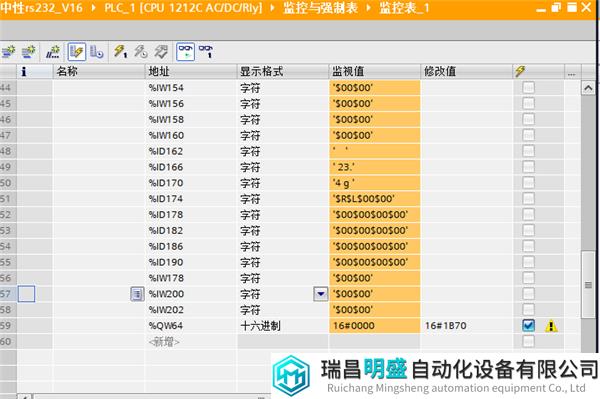Toggle show all modify columns icon

(77, 52)
